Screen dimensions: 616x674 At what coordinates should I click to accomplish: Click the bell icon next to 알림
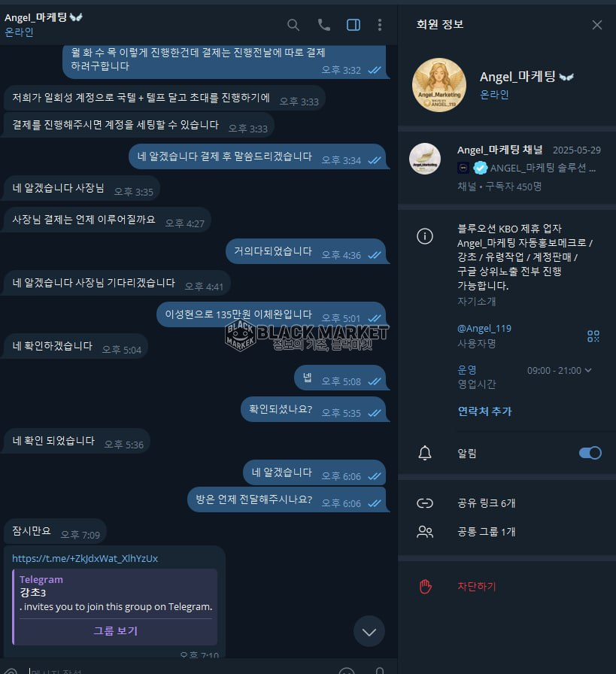tap(425, 453)
